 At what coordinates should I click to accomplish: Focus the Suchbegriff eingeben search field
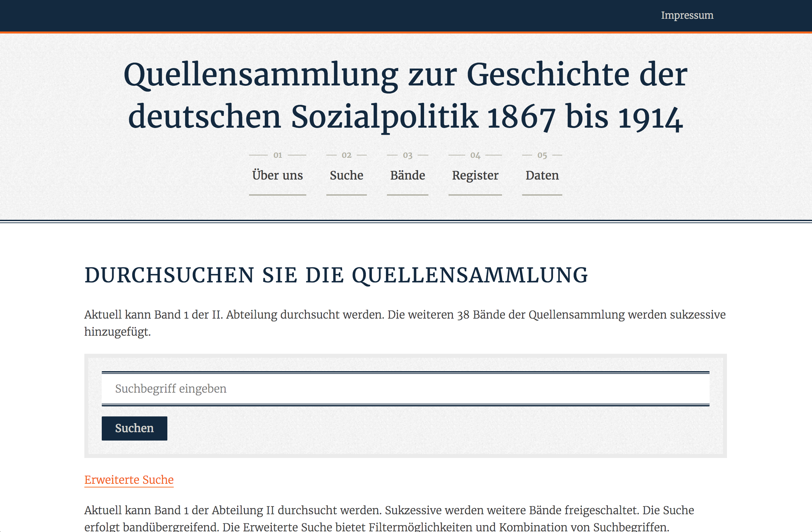click(x=405, y=389)
